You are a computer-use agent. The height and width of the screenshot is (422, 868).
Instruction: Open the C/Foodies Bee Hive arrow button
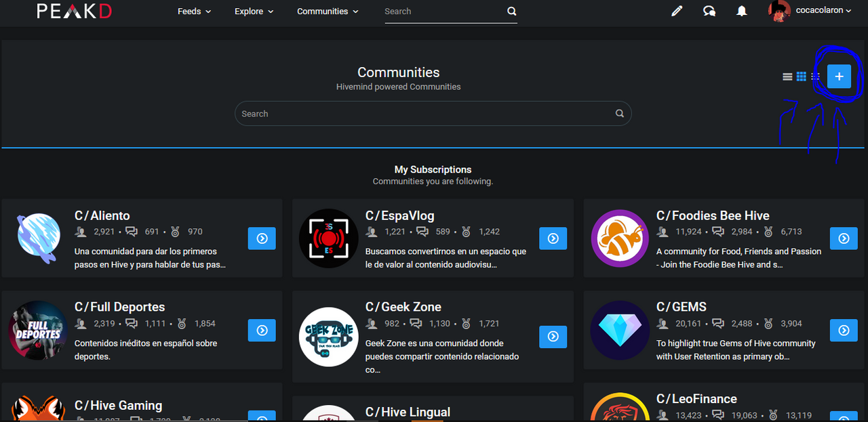(844, 238)
